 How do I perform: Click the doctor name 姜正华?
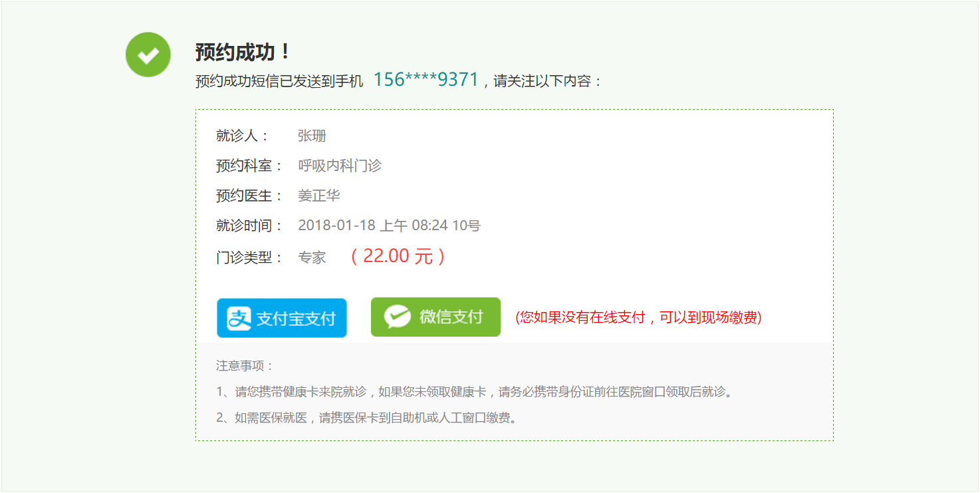click(x=319, y=196)
